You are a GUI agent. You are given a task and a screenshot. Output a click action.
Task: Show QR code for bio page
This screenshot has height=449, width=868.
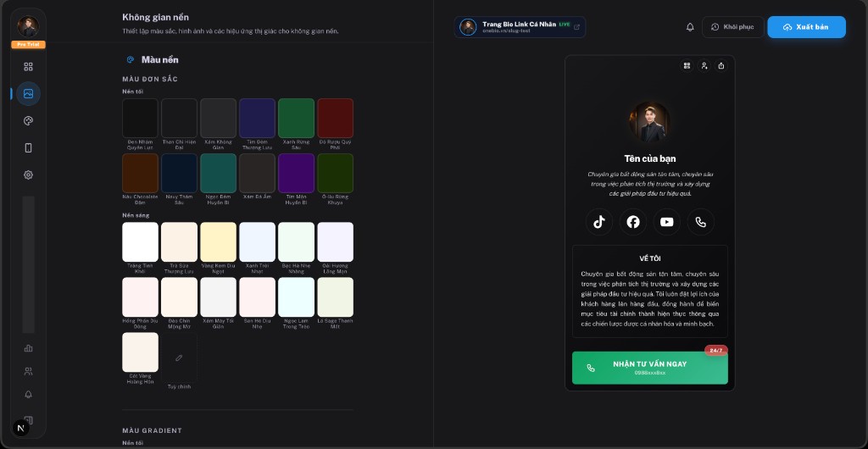coord(687,65)
